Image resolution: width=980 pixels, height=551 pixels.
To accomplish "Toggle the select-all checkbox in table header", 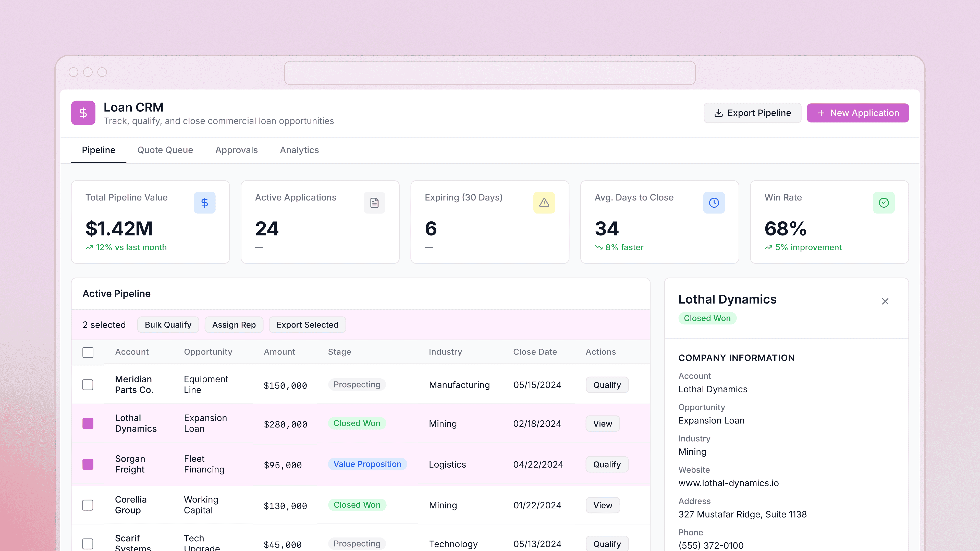I will click(x=88, y=353).
